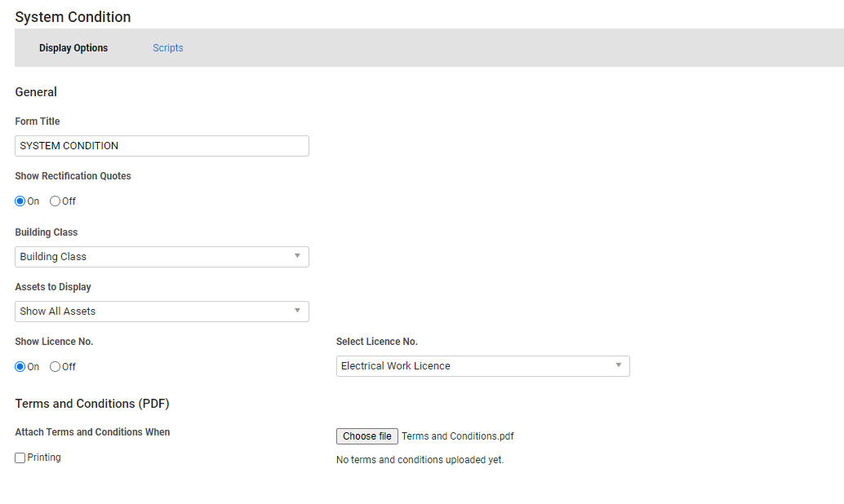This screenshot has height=504, width=844.
Task: Click the System Condition page heading
Action: coord(73,16)
